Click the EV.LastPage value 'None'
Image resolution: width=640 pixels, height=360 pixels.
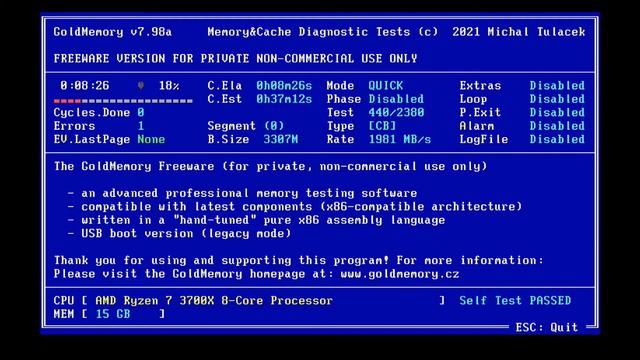point(151,140)
